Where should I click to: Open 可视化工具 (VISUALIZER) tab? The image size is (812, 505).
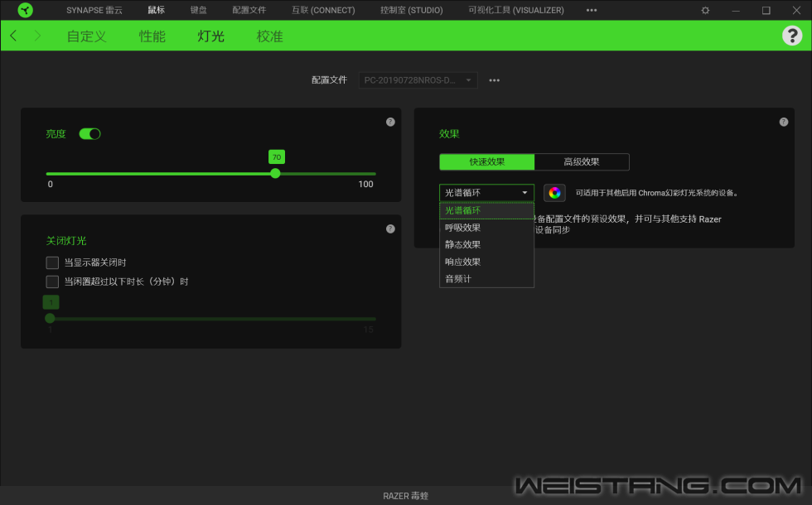[515, 10]
